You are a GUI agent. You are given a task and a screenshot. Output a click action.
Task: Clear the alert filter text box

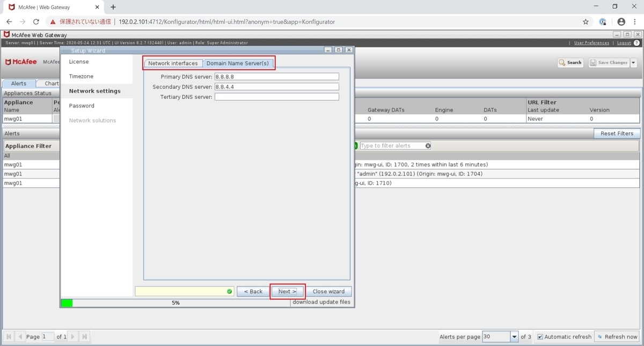click(428, 146)
